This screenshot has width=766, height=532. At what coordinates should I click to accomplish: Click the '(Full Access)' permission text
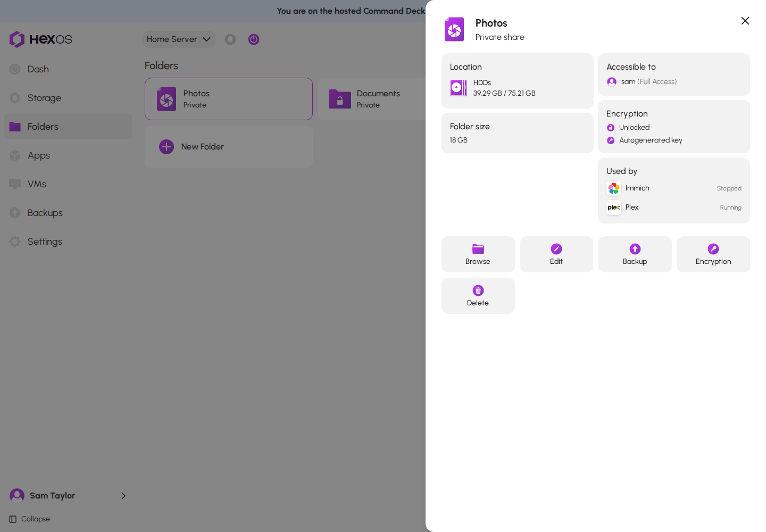(657, 81)
